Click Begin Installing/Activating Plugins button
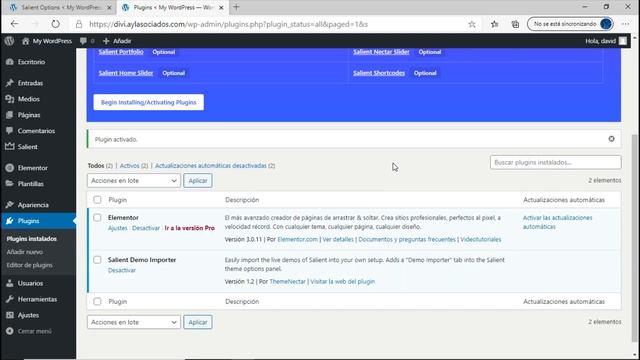 click(149, 102)
